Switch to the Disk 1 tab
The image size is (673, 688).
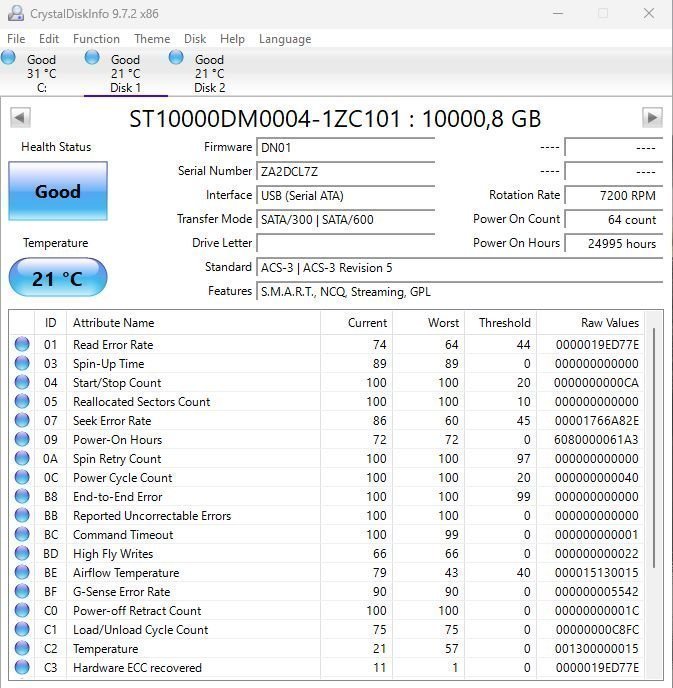coord(125,73)
